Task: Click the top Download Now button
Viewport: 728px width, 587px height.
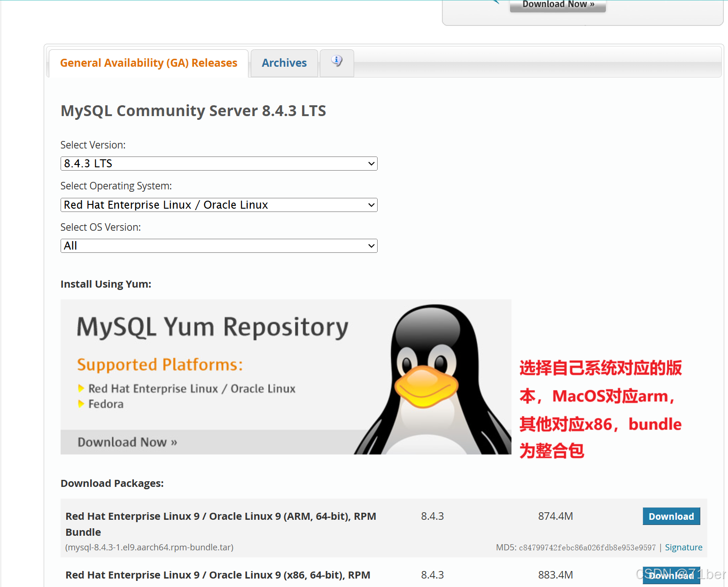Action: 558,5
